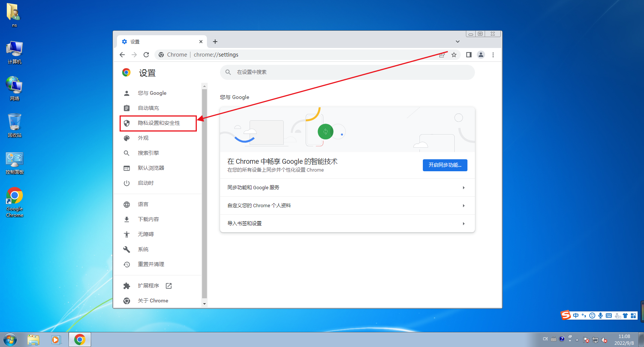The image size is (644, 347).
Task: Start Sogou voice input microphone
Action: 601,316
